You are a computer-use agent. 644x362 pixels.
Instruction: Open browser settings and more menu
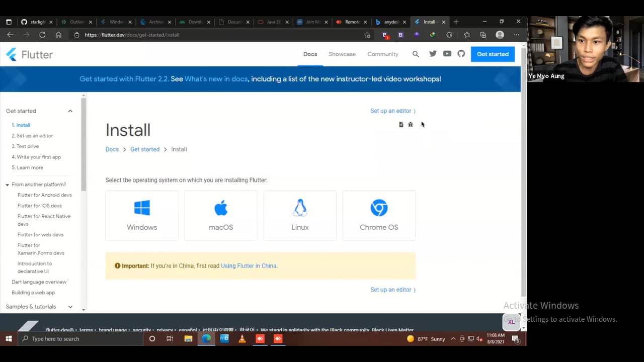[x=517, y=35]
